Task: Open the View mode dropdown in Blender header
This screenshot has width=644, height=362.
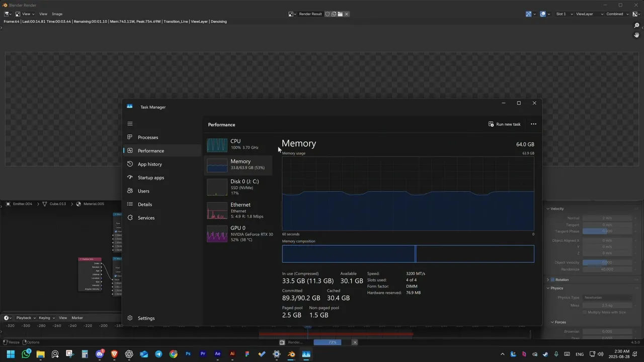Action: (x=25, y=14)
